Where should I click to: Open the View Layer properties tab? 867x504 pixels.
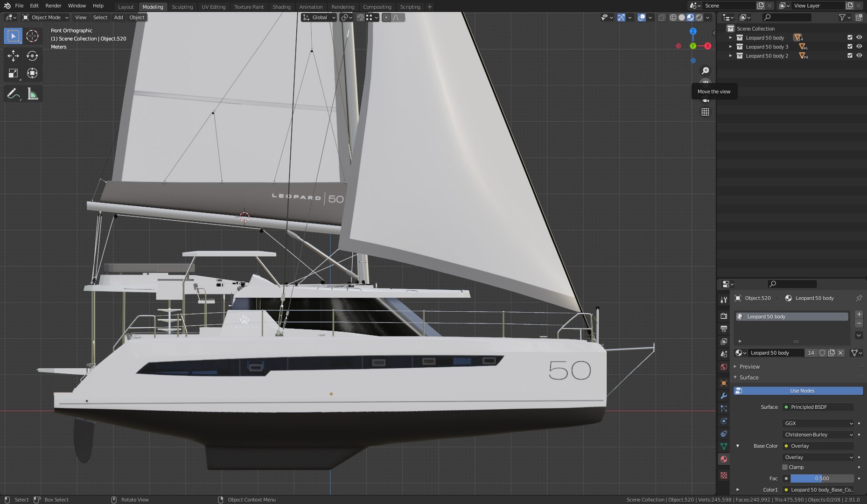point(724,342)
